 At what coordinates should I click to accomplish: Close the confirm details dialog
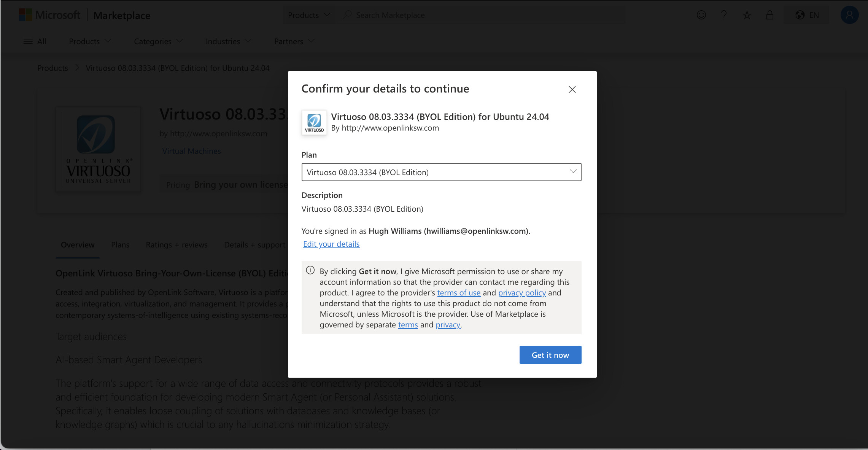[x=572, y=89]
